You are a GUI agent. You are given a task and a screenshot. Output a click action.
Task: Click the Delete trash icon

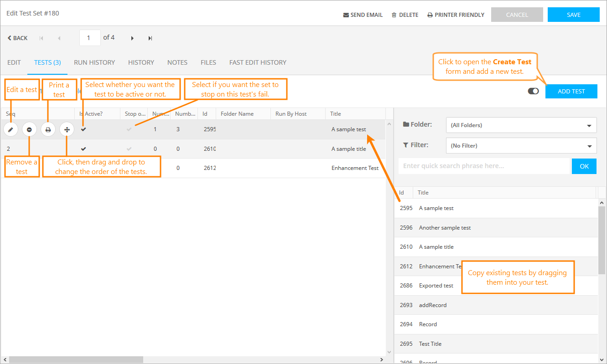click(394, 15)
